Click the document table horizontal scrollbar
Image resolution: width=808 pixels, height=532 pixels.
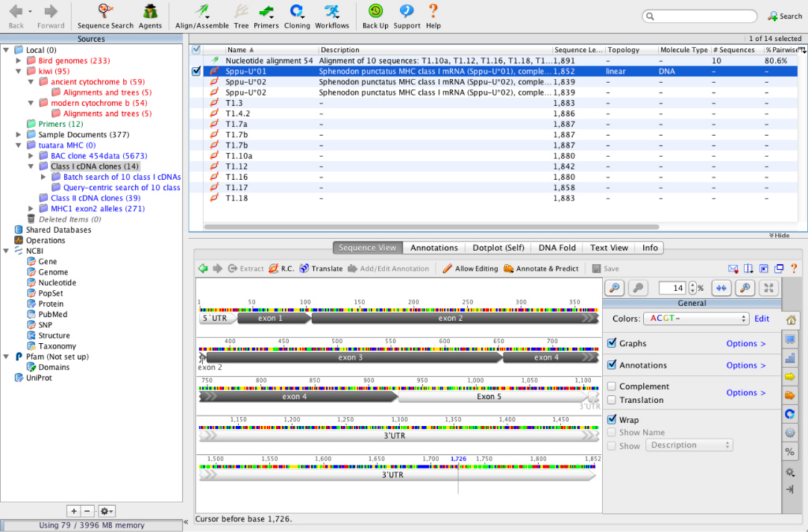(431, 227)
